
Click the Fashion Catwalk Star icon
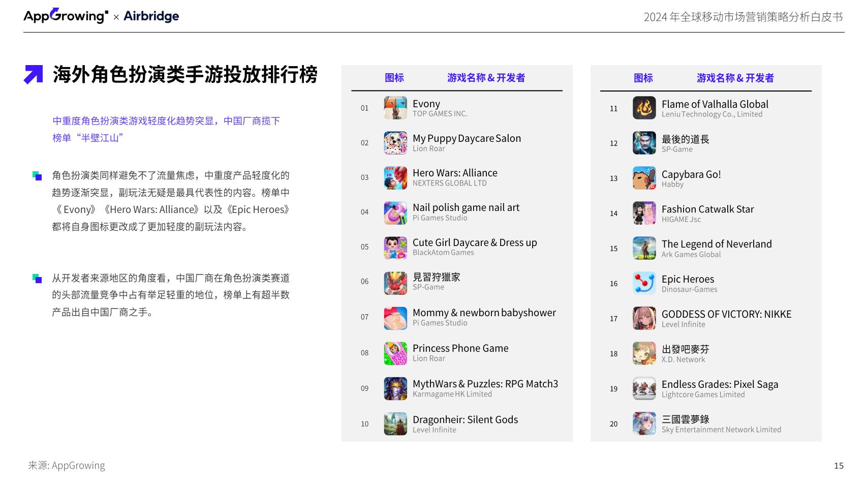pyautogui.click(x=644, y=213)
